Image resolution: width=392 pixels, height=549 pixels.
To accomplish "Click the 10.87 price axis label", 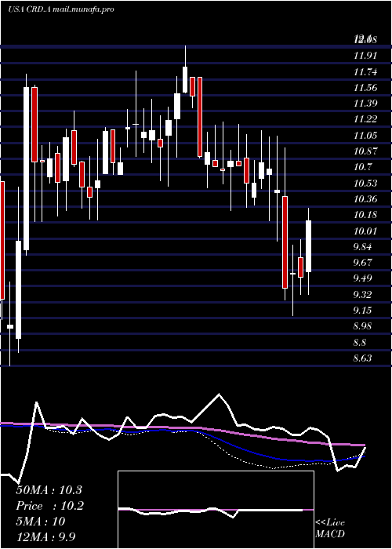I will coord(365,151).
